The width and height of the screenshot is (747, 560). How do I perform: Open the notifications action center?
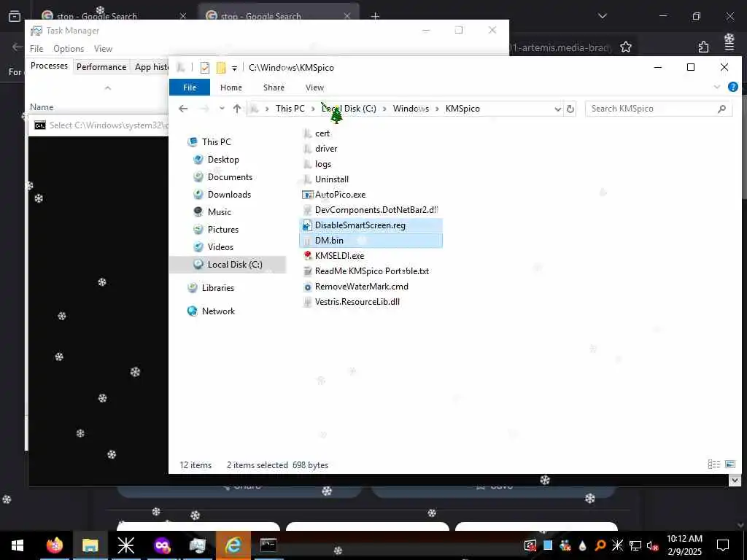tap(723, 545)
